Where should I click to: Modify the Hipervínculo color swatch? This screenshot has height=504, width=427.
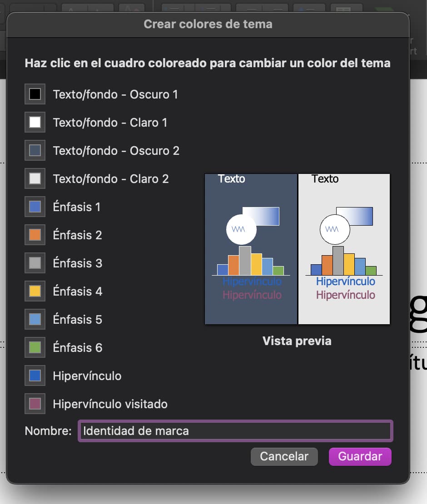(35, 376)
